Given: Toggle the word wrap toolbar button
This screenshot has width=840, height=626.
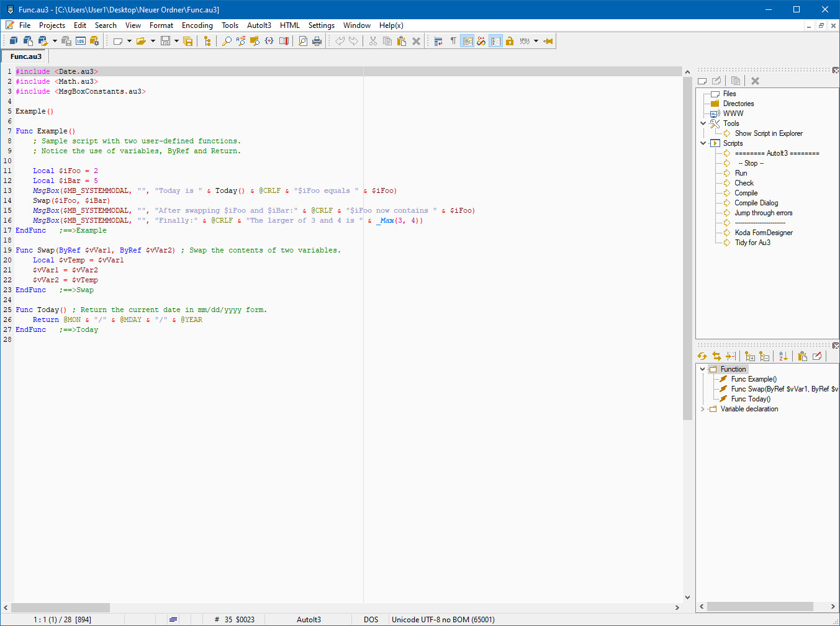Looking at the screenshot, I should pos(438,41).
